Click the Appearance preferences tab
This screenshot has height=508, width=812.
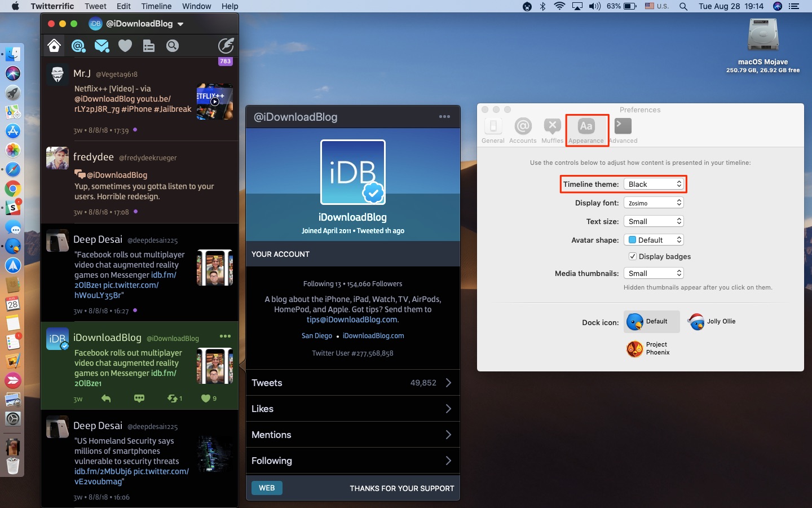click(586, 131)
